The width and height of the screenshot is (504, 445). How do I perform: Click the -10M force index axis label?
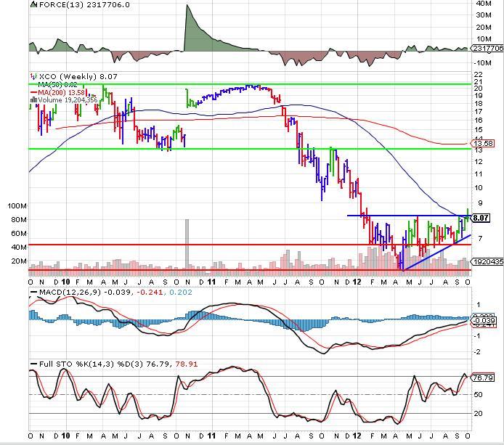(482, 62)
